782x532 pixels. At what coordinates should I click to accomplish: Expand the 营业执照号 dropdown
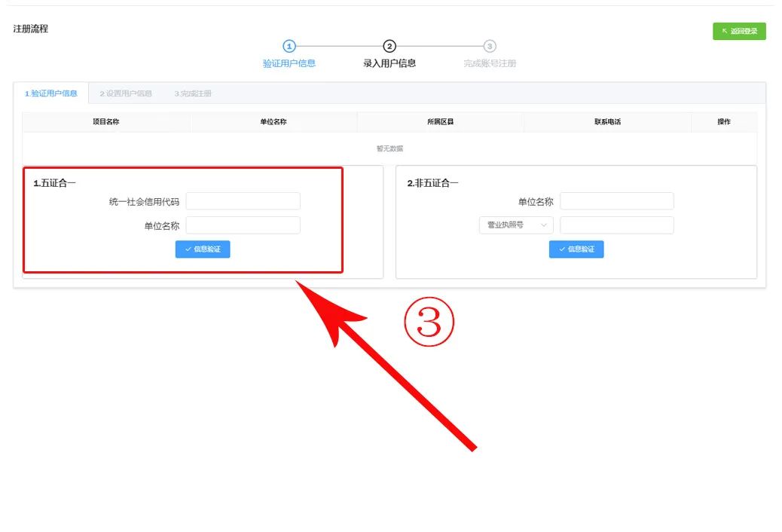(516, 225)
